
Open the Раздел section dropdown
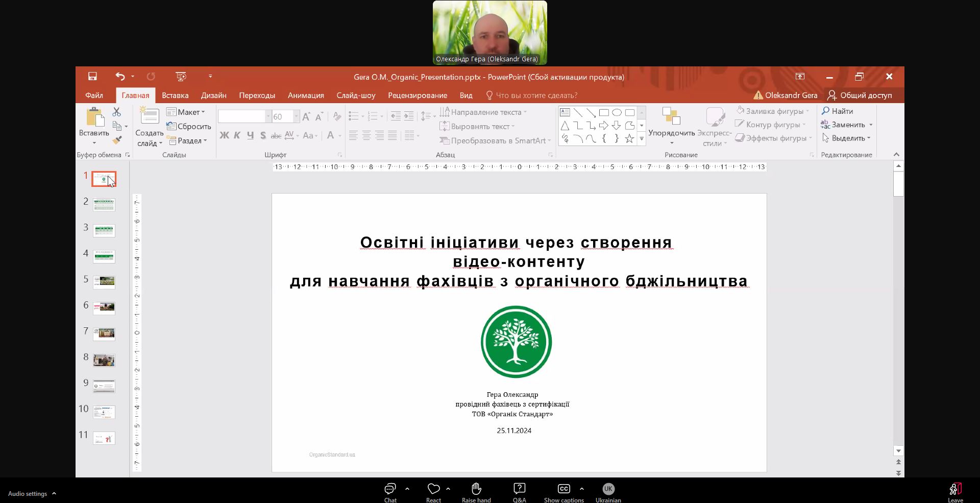(187, 140)
